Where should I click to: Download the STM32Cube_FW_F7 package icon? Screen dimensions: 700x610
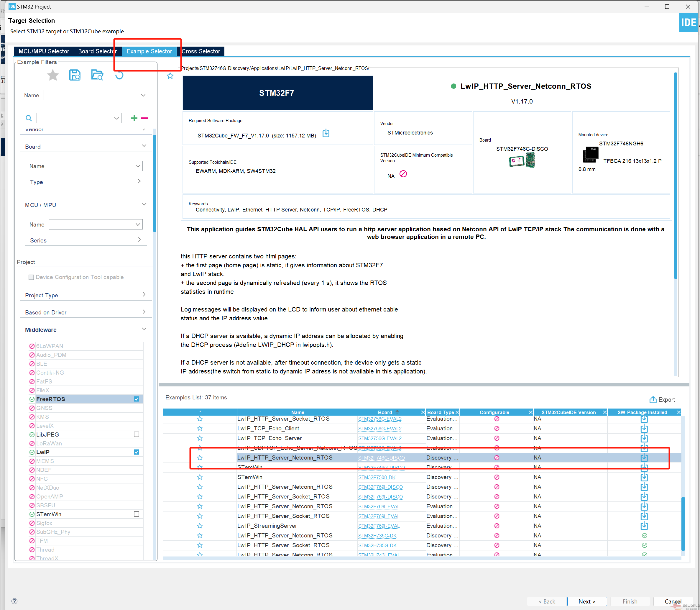point(326,133)
